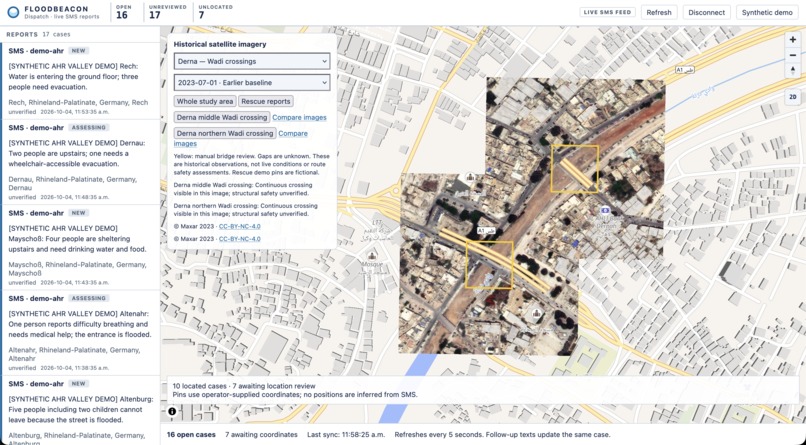Click the Historical satellite imagery heading
Screen dimensions: 806x445
[220, 44]
